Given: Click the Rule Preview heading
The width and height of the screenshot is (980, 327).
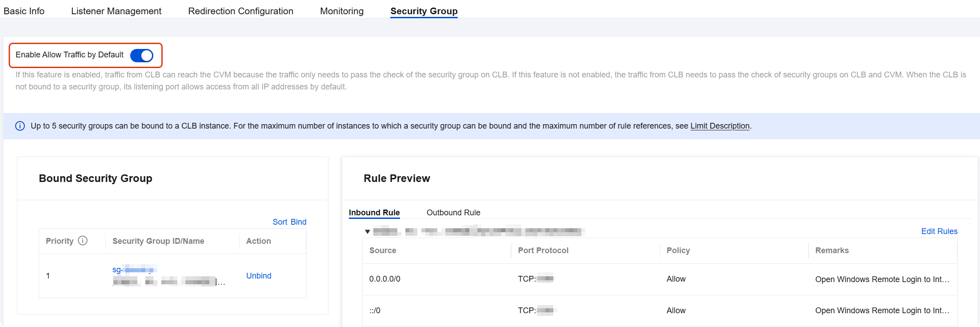Looking at the screenshot, I should click(x=397, y=178).
